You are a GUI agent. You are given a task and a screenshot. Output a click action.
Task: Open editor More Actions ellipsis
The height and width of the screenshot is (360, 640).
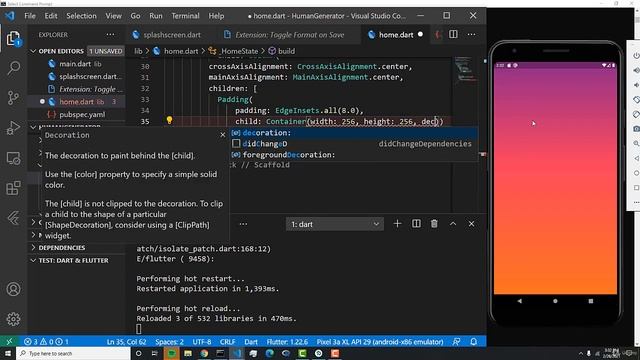pos(471,35)
